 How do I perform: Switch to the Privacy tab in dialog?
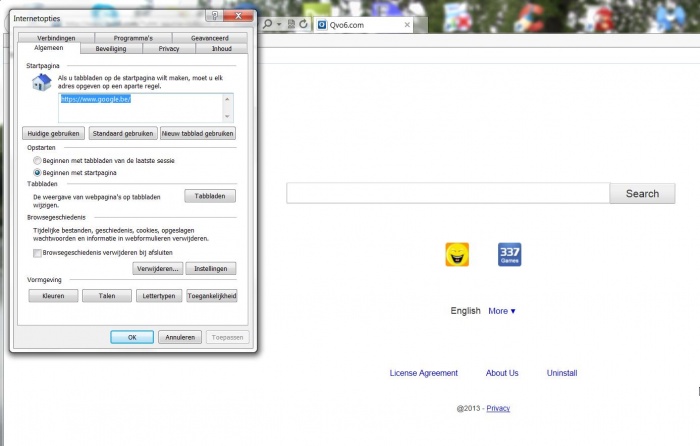click(x=169, y=49)
